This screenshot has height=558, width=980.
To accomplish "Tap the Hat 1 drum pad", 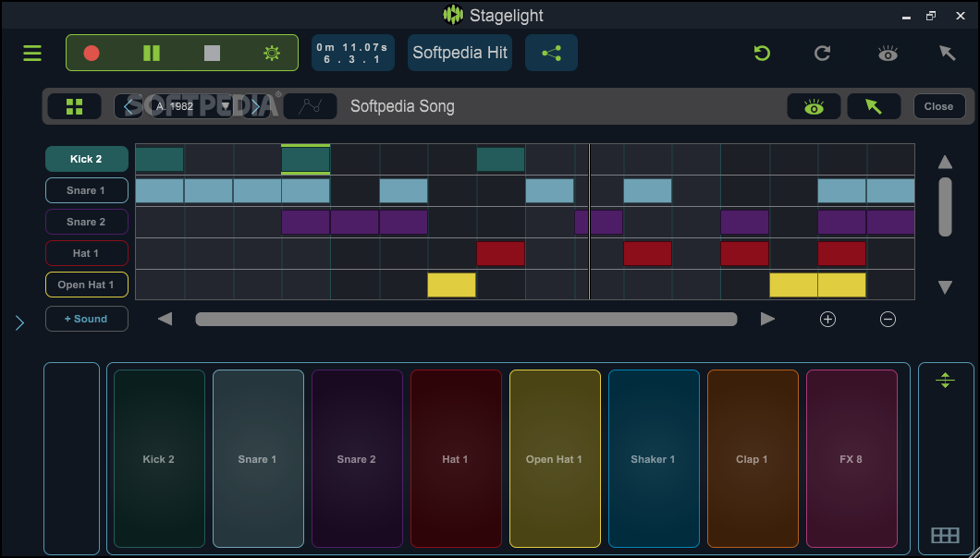I will pos(456,458).
